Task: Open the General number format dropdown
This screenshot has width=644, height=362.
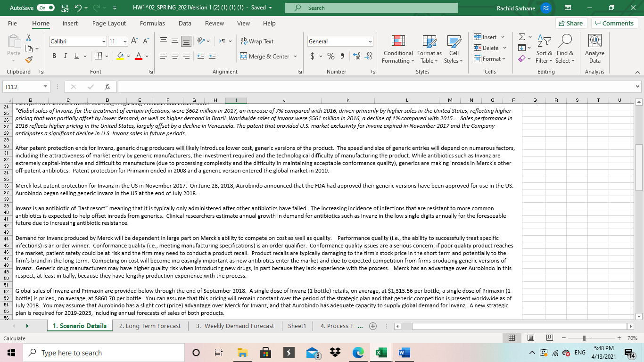Action: point(370,41)
